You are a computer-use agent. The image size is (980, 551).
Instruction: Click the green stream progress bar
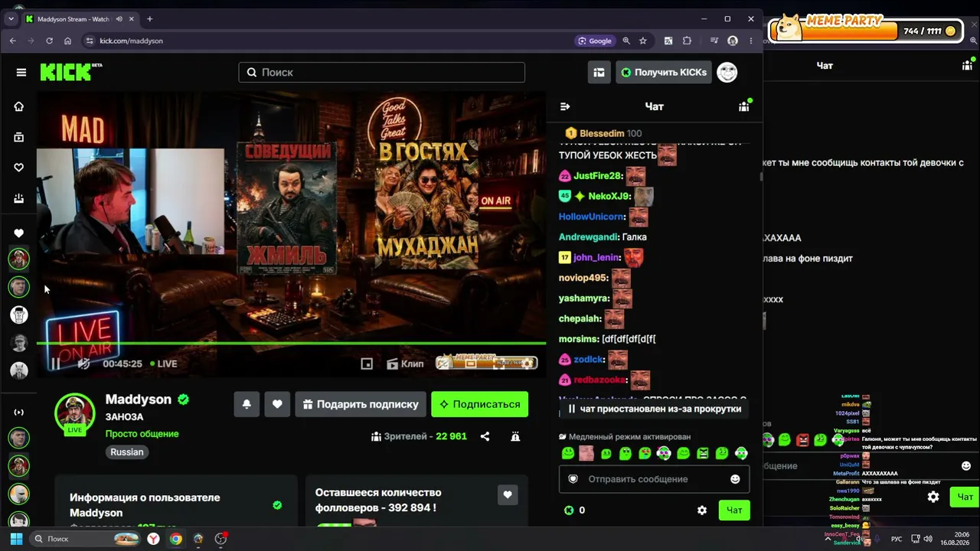click(291, 343)
